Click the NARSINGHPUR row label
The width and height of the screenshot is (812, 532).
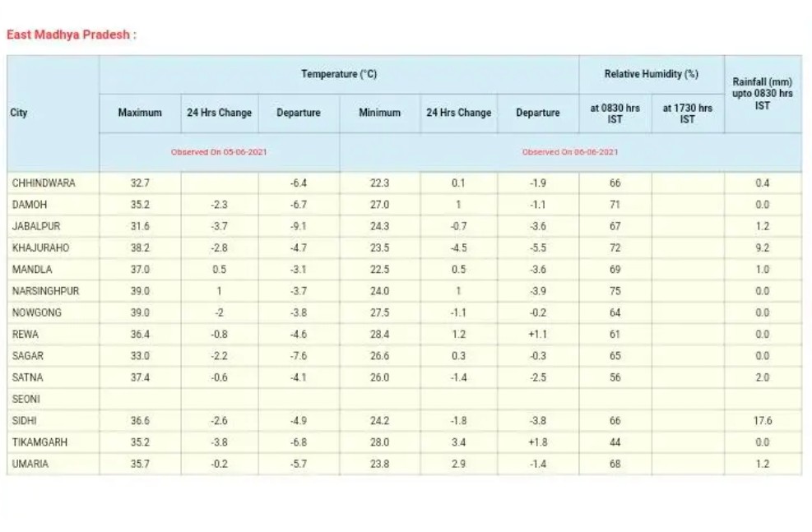46,291
